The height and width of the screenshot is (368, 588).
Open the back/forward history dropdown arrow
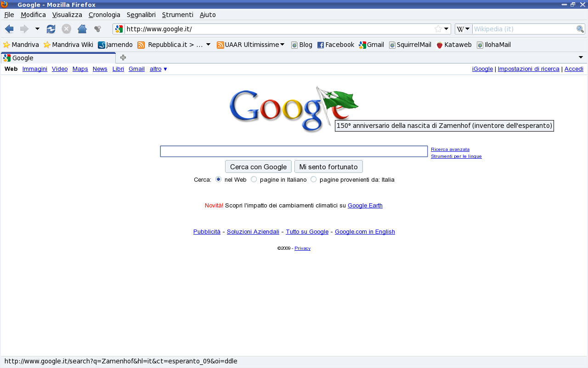37,29
